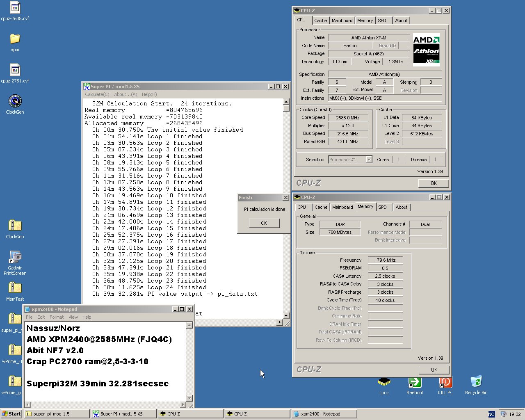Open the Format menu in Notepad
The width and height of the screenshot is (525, 420).
click(57, 317)
